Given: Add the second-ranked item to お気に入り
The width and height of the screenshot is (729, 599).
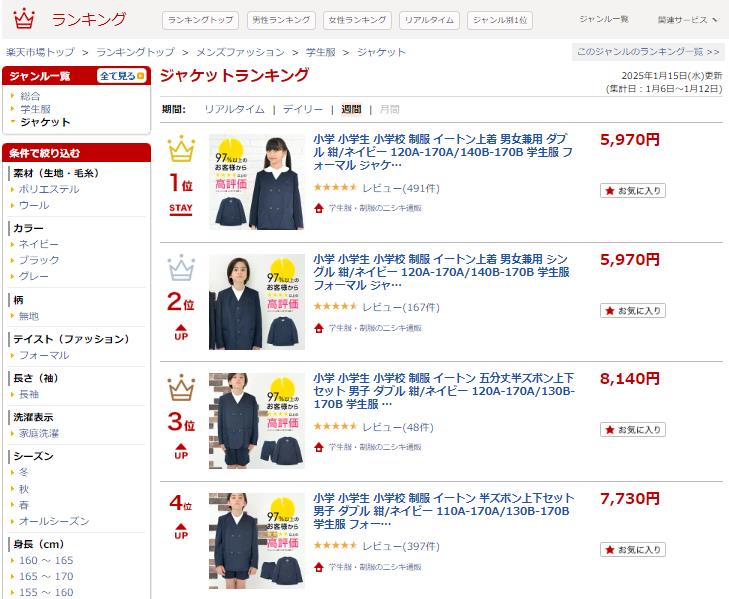Looking at the screenshot, I should pos(633,311).
